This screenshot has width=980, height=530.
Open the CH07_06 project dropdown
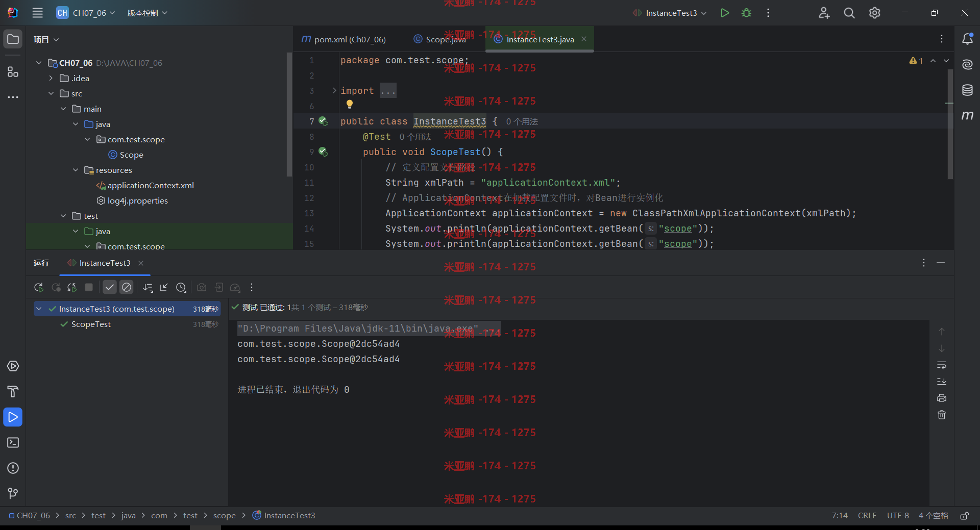click(86, 13)
